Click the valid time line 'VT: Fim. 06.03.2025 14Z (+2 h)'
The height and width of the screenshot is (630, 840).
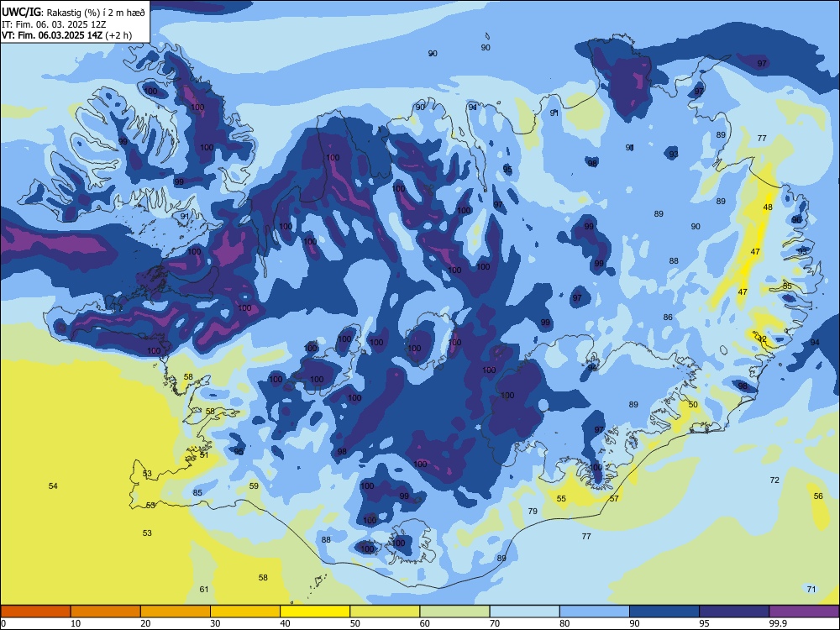click(66, 35)
